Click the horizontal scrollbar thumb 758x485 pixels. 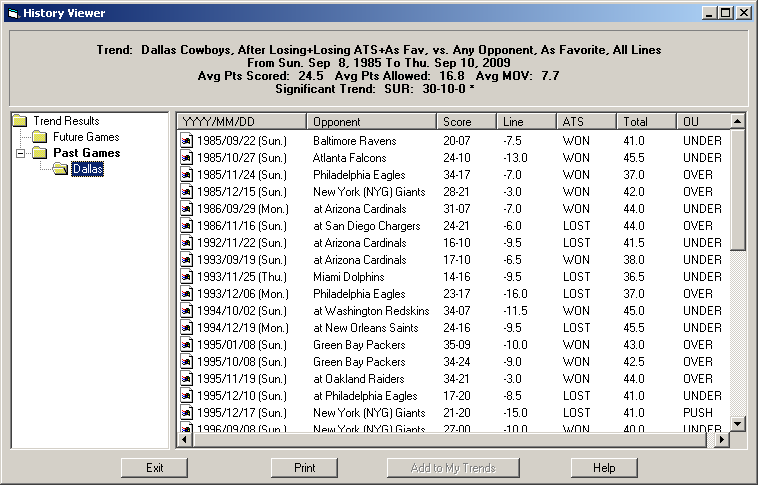449,440
